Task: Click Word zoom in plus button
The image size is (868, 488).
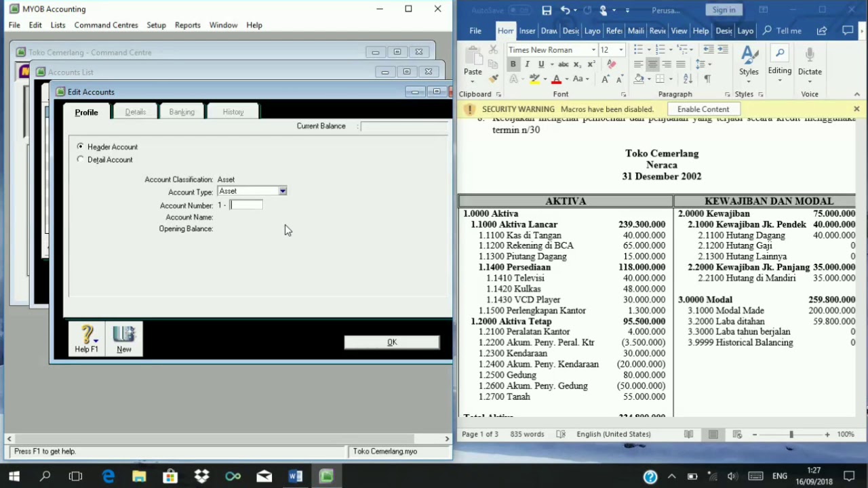Action: [x=827, y=434]
